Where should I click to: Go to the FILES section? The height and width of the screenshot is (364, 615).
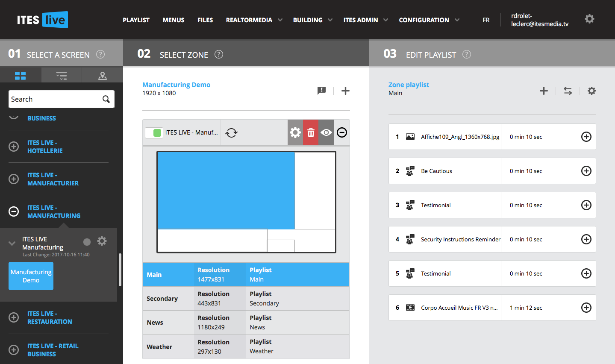click(205, 20)
